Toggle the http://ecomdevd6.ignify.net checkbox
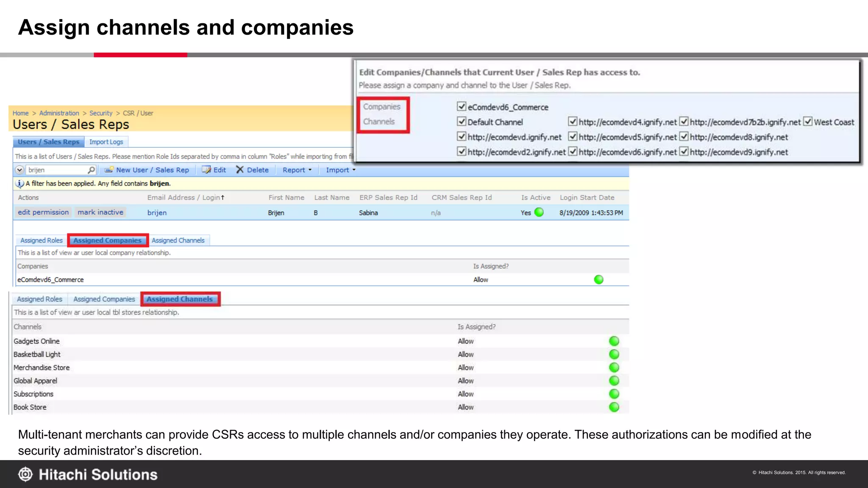868x488 pixels. [x=573, y=151]
